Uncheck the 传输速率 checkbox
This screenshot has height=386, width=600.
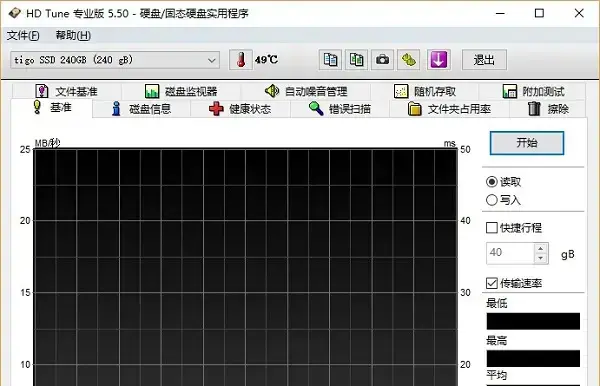(x=492, y=283)
